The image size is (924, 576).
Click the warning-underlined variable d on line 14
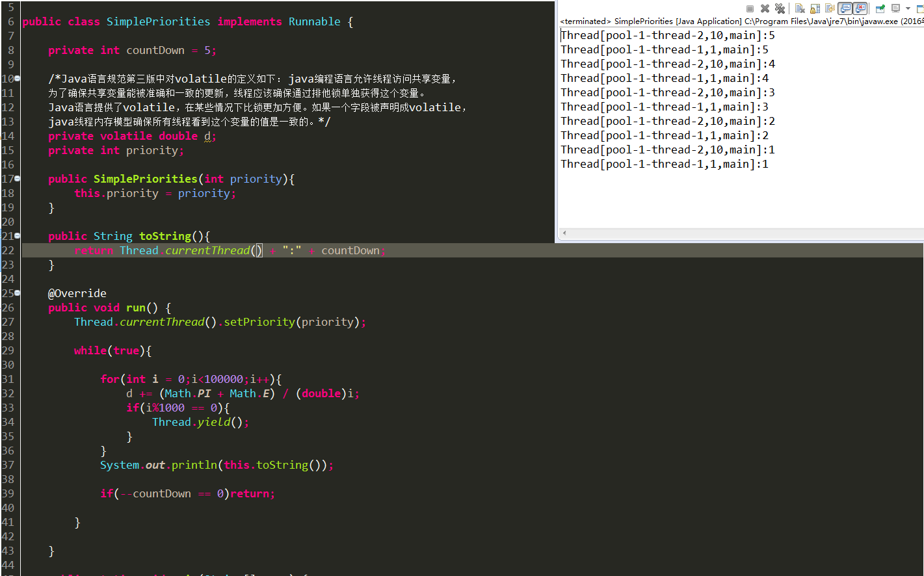[207, 136]
